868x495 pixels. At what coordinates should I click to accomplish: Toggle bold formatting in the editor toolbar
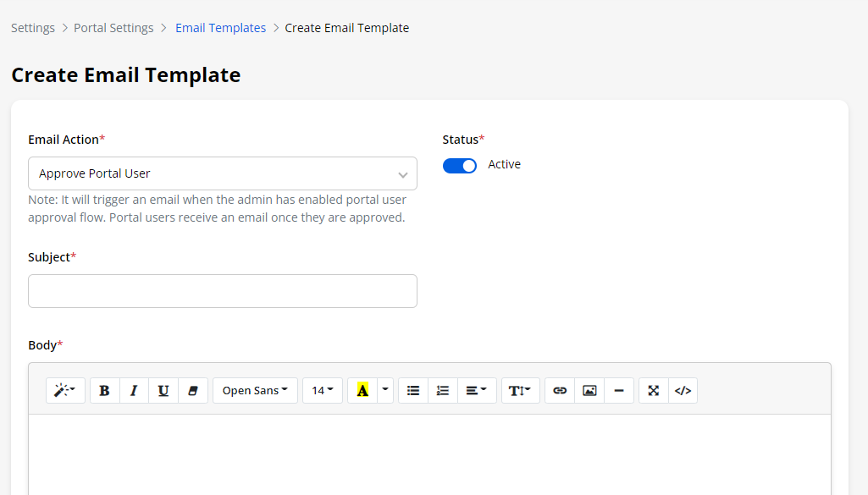click(x=104, y=390)
